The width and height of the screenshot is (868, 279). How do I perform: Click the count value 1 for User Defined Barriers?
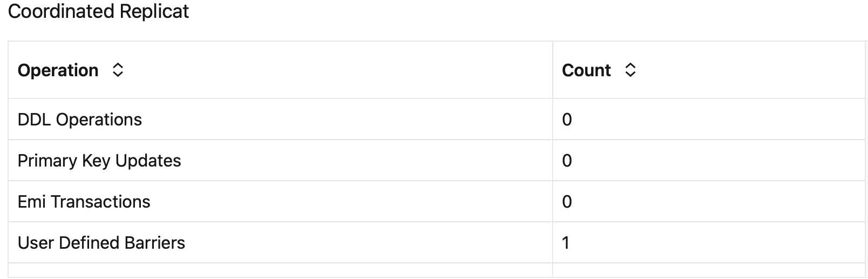point(566,243)
